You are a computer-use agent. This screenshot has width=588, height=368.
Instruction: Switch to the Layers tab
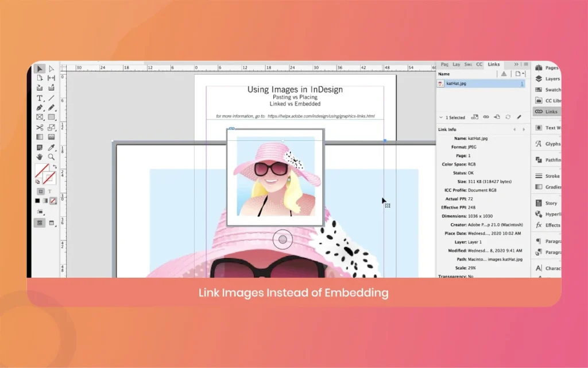click(x=457, y=64)
